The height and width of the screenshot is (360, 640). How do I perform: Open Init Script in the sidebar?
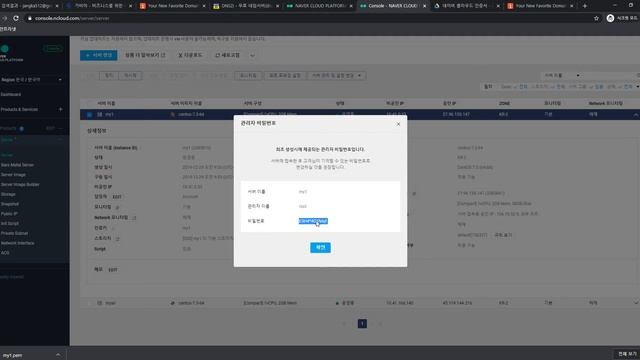(x=9, y=224)
